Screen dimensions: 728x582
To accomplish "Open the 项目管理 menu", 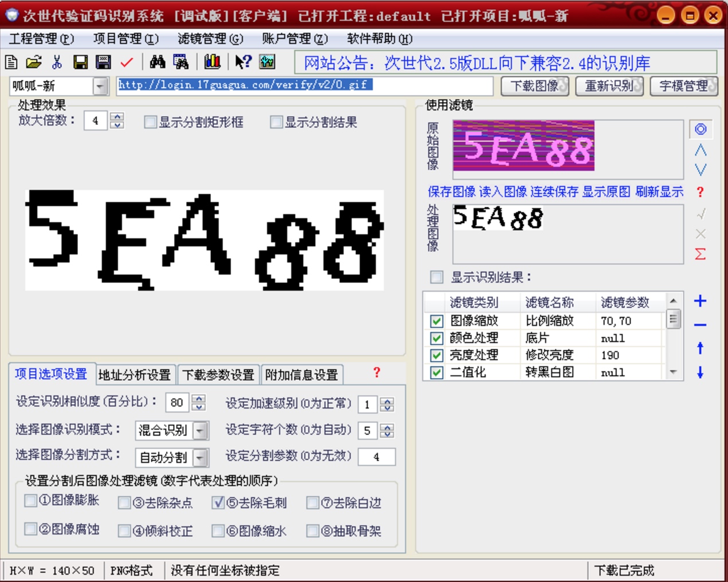I will (x=126, y=39).
